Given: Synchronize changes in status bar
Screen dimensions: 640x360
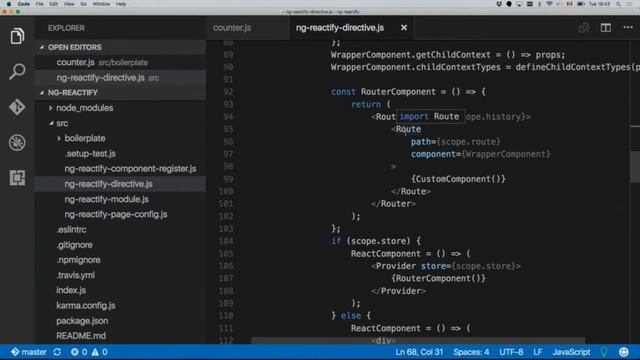Looking at the screenshot, I should click(x=57, y=352).
